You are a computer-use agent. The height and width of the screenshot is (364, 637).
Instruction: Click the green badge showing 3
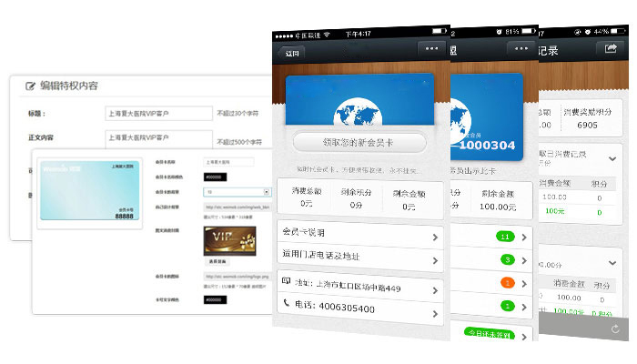pyautogui.click(x=505, y=260)
